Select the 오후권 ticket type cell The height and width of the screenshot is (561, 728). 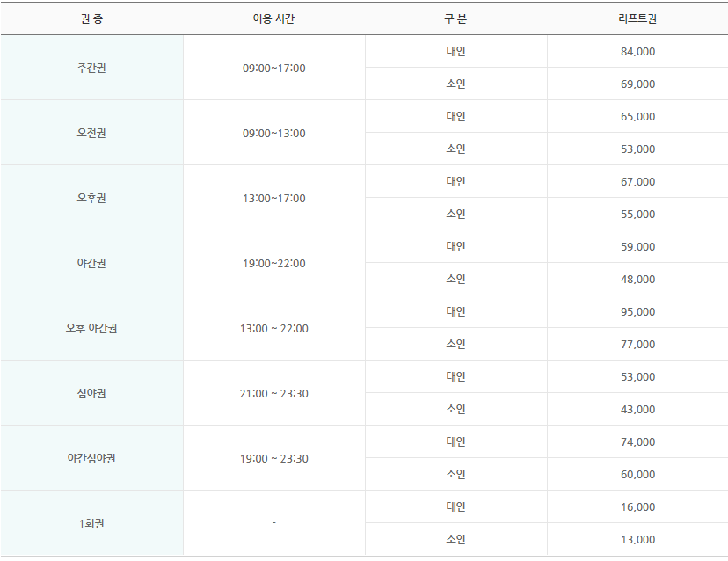91,198
